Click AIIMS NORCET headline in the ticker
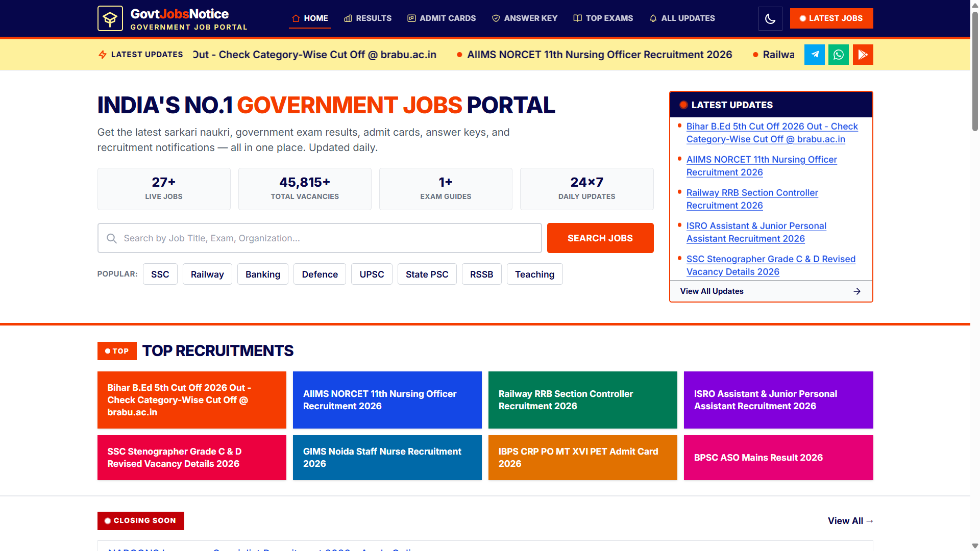Viewport: 980px width, 551px height. coord(600,55)
